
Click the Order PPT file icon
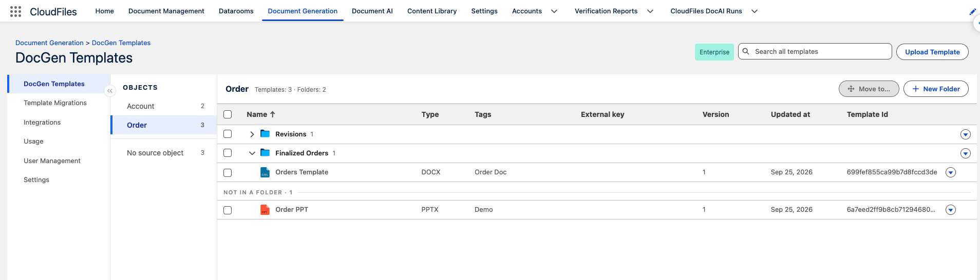coord(265,210)
